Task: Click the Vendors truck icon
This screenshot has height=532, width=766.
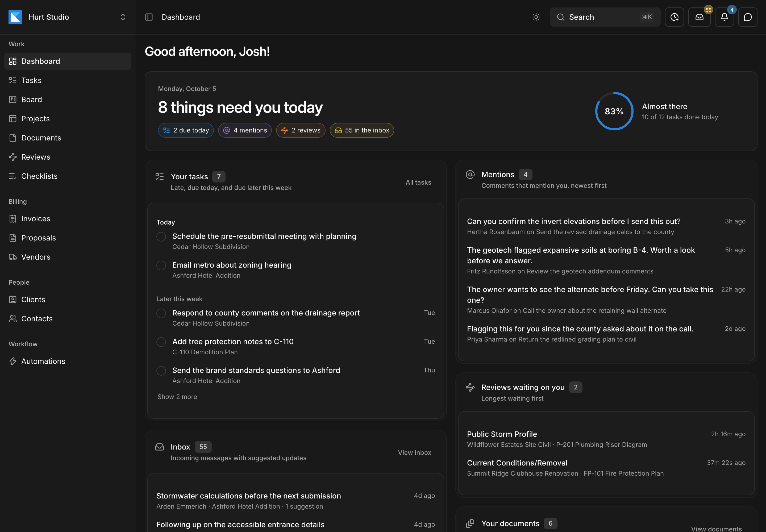Action: click(13, 257)
